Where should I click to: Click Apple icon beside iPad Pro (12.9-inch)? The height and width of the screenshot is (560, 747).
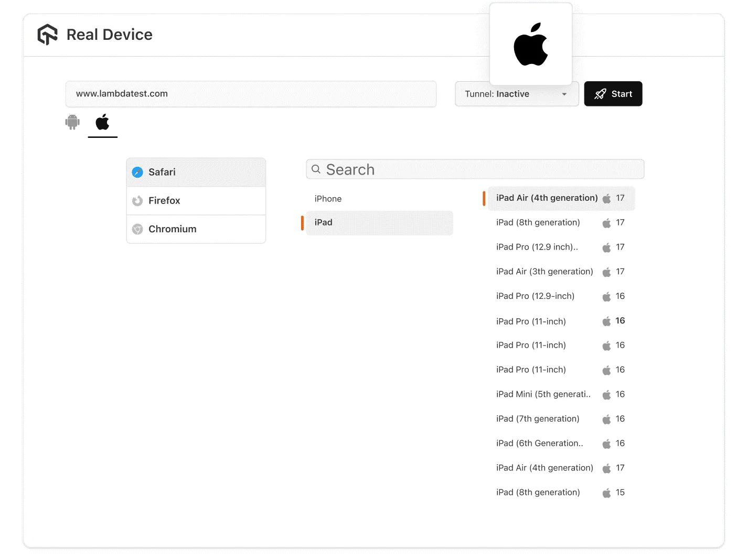click(x=606, y=296)
